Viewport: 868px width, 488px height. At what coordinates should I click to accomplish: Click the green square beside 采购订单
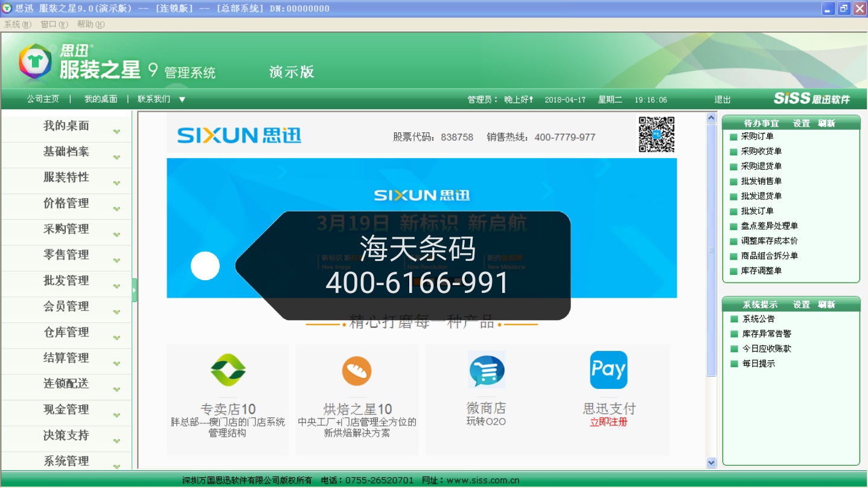[733, 137]
